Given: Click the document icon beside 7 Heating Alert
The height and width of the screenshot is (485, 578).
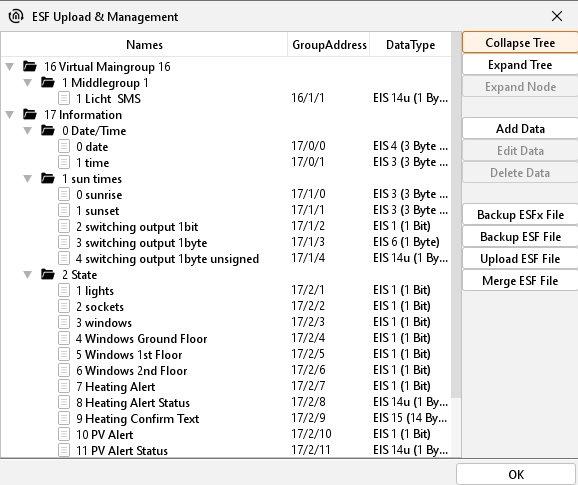Looking at the screenshot, I should coord(64,387).
